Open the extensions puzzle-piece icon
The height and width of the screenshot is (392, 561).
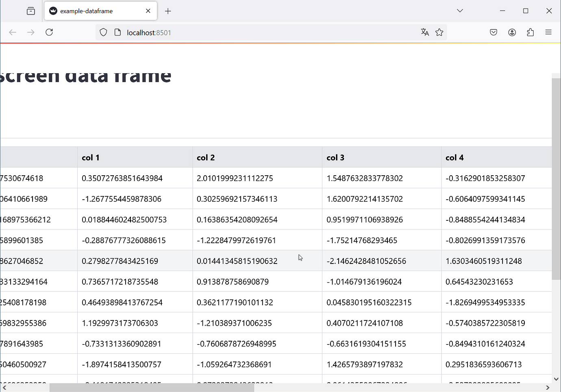point(530,32)
